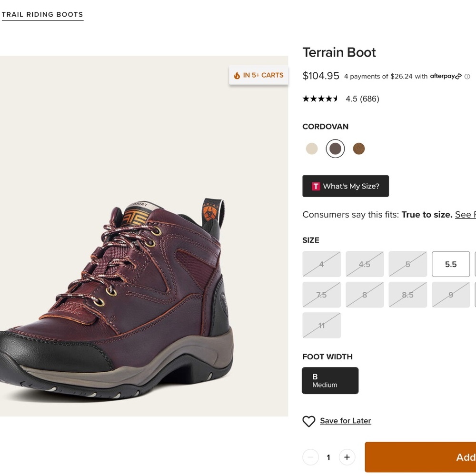Click the star rating icons

tap(320, 99)
